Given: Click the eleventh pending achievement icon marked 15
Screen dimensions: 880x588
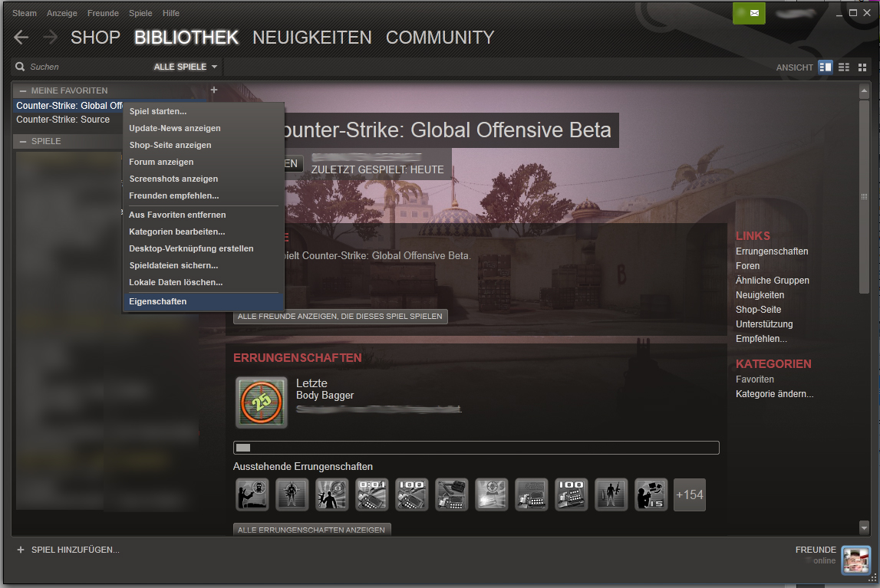Looking at the screenshot, I should [x=651, y=494].
